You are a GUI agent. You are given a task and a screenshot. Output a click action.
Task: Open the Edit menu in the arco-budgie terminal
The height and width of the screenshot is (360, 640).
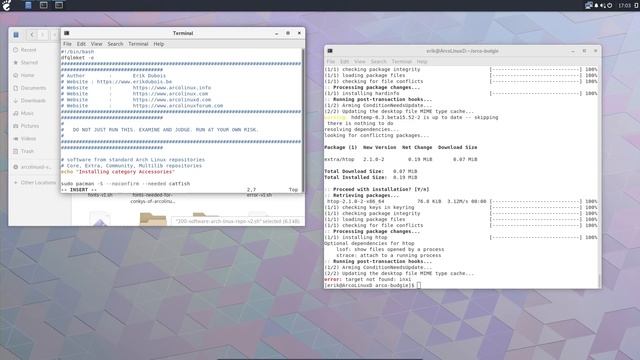344,62
